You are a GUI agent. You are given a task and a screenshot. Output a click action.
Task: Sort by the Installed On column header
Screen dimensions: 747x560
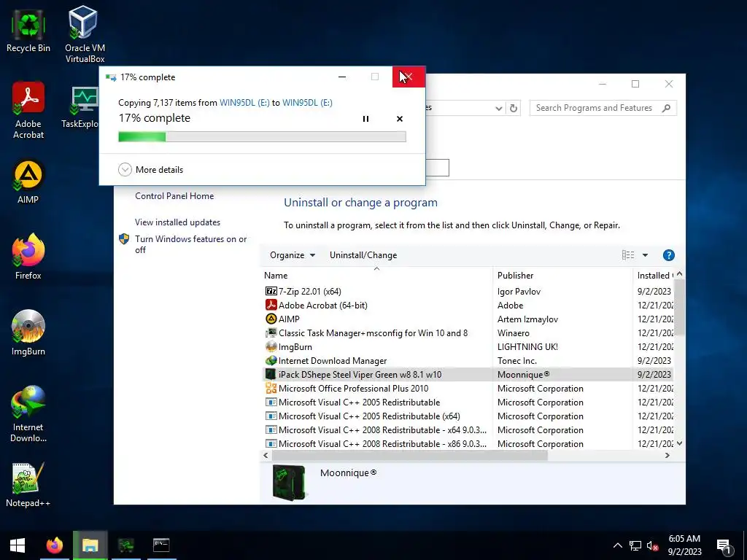654,275
